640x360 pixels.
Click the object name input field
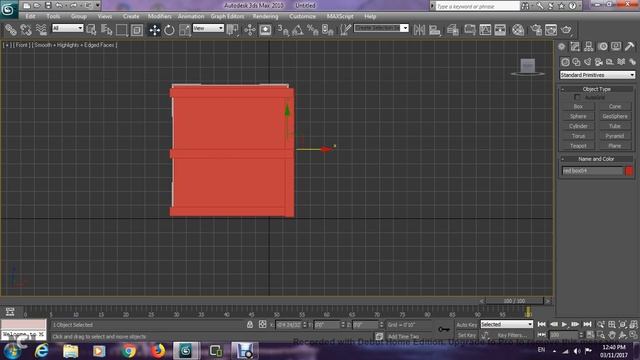(593, 171)
